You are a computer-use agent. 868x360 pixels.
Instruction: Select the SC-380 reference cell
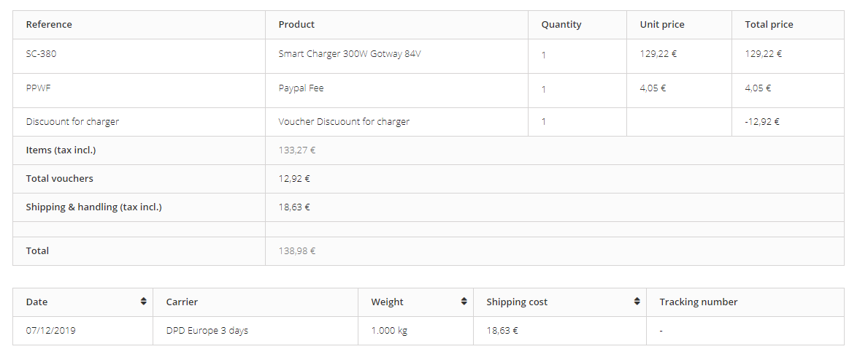[x=139, y=56]
